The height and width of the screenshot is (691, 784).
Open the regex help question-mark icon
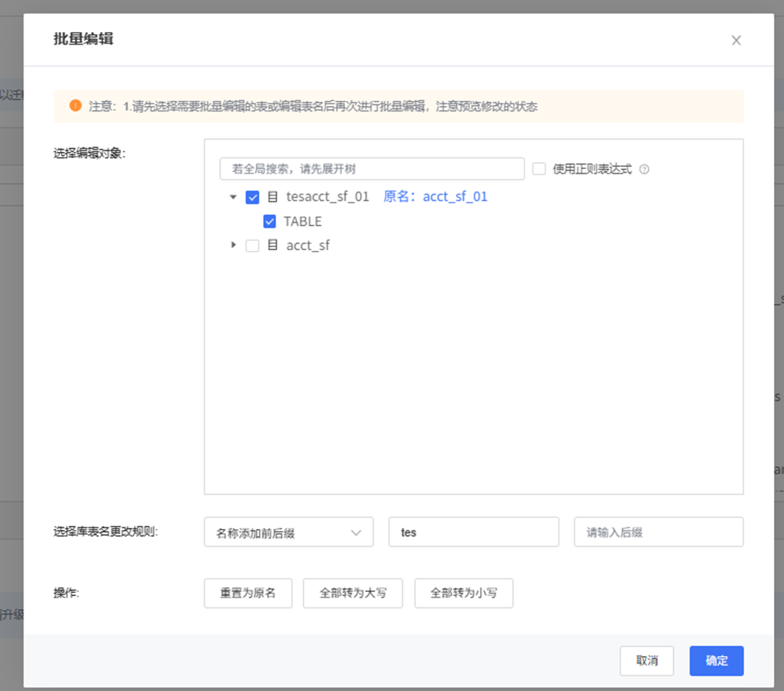644,169
